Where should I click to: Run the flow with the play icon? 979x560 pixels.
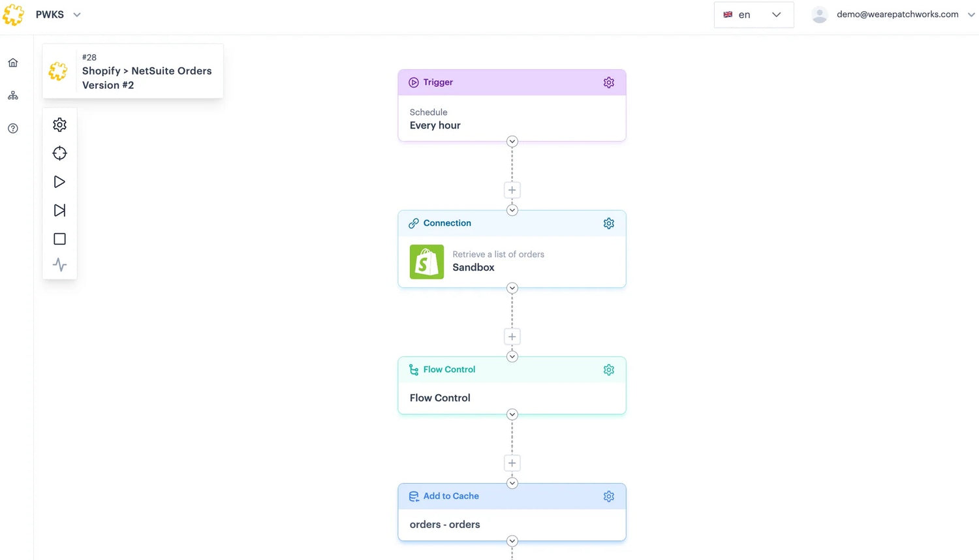point(59,181)
